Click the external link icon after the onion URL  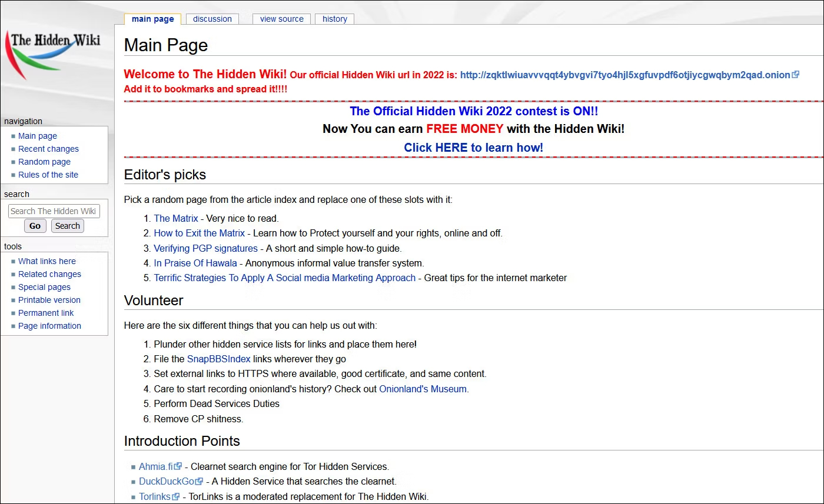(797, 75)
